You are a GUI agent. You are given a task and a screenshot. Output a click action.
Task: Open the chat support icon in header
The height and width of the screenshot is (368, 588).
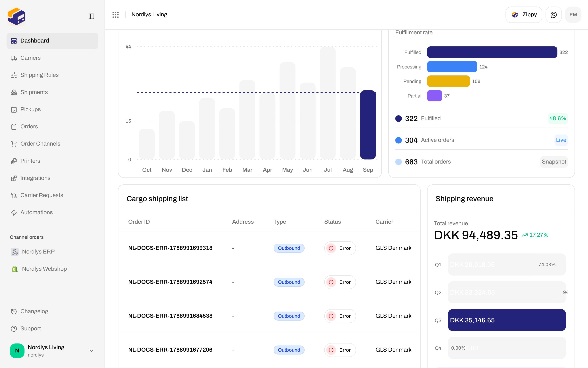click(553, 15)
